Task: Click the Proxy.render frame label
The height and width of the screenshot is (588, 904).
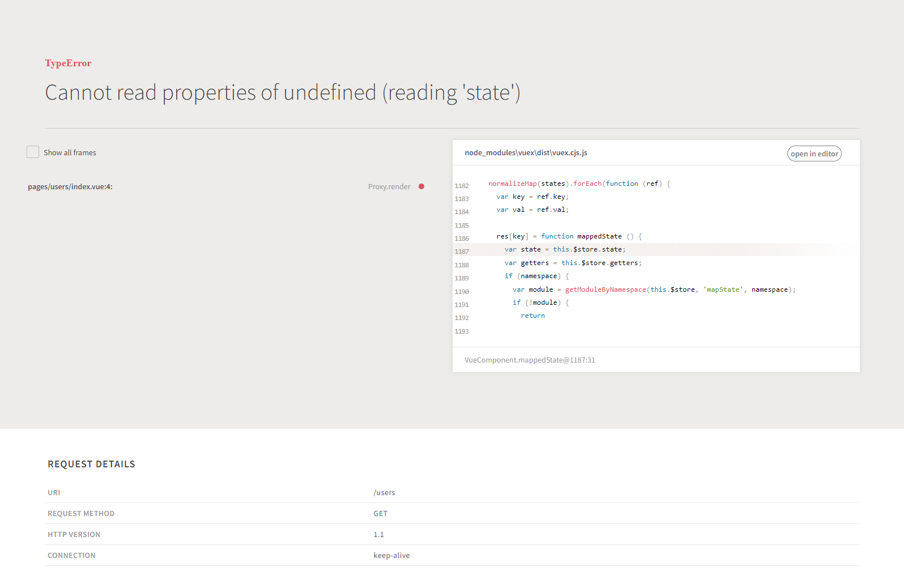Action: click(x=389, y=186)
